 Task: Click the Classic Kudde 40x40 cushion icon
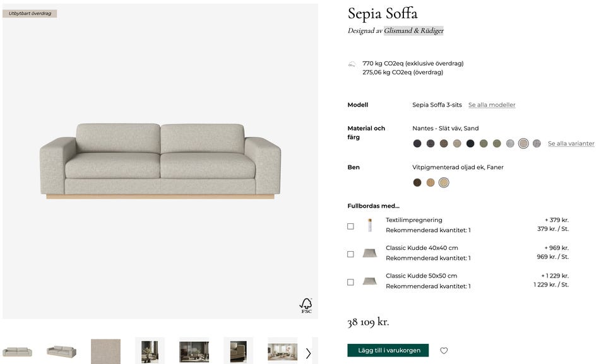coord(369,254)
